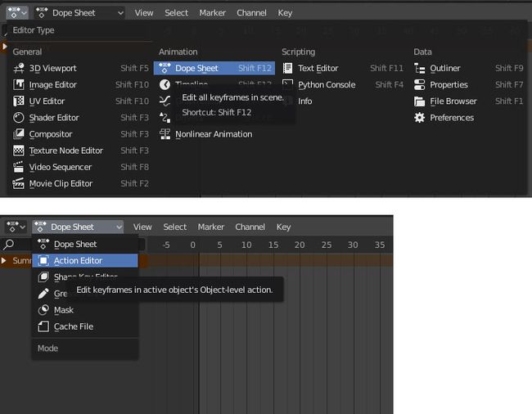Open the Channel menu in lower header
Screen dimensions: 532x414
coord(250,227)
